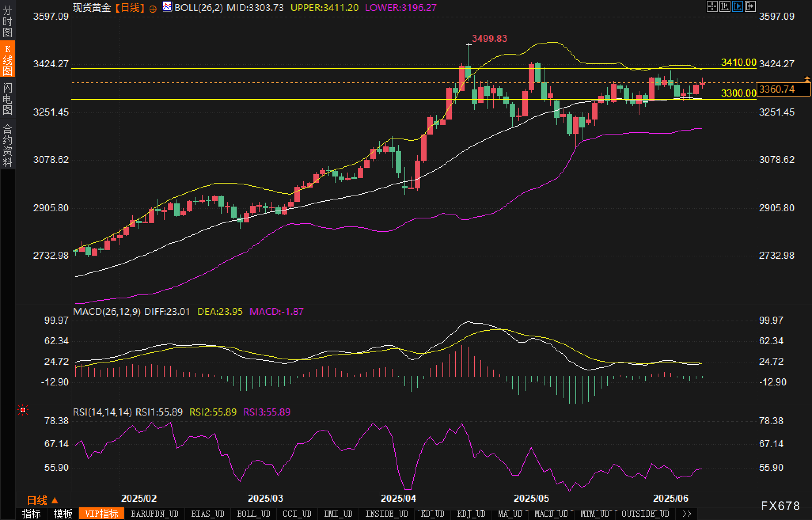Switch to the 分时图 view

pyautogui.click(x=8, y=21)
